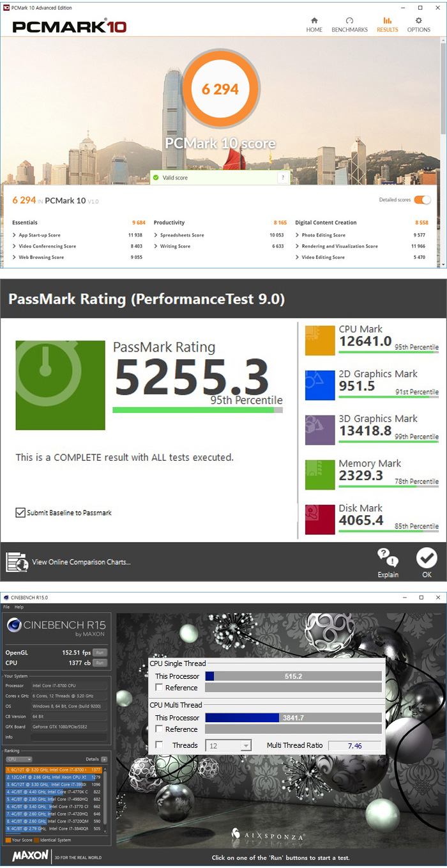Image resolution: width=447 pixels, height=868 pixels.
Task: Select ranking row 4 Intel Core i7-4770K
Action: [54, 791]
